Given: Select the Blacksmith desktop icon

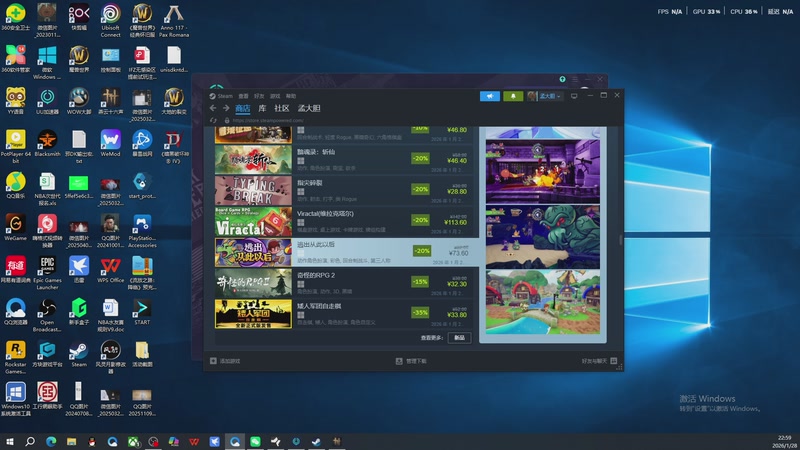Looking at the screenshot, I should pyautogui.click(x=47, y=143).
